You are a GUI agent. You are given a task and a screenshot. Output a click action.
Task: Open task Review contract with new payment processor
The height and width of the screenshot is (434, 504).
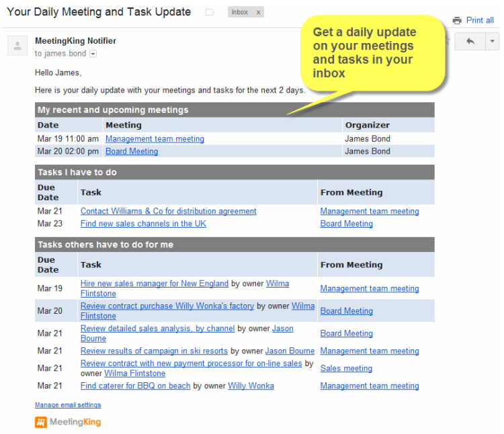point(192,363)
